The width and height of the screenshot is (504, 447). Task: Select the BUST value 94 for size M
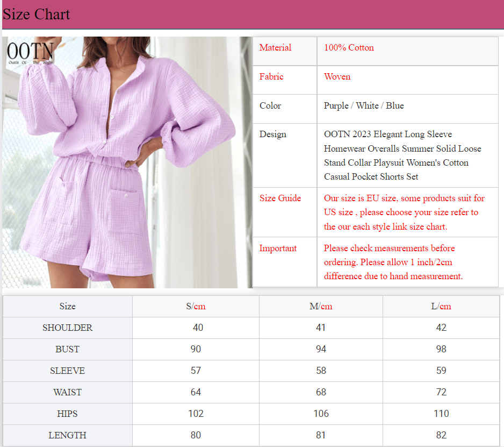(x=321, y=349)
